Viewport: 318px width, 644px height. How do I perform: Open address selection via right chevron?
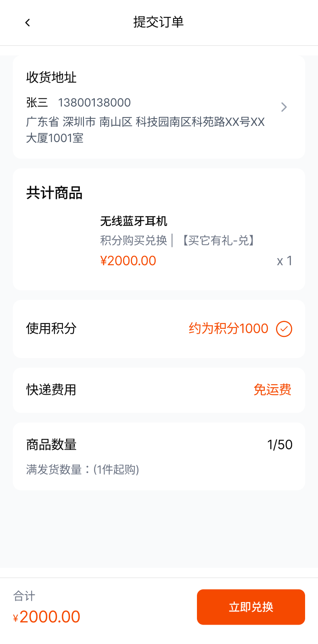(284, 107)
